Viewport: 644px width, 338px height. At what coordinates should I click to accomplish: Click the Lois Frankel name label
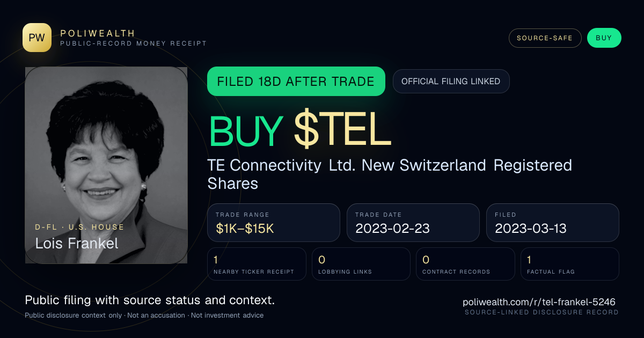pyautogui.click(x=77, y=243)
